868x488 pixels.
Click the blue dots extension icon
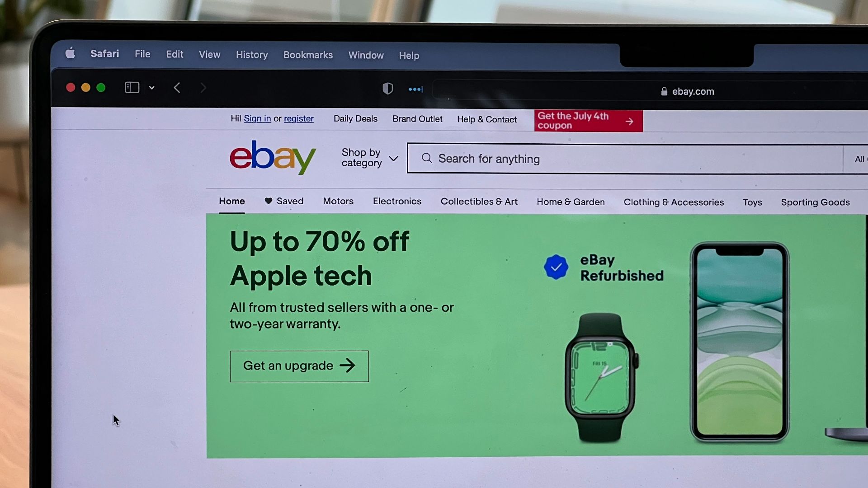click(x=415, y=89)
